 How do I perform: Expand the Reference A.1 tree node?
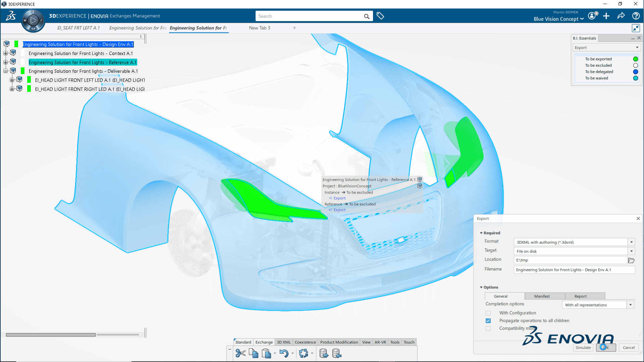coord(5,62)
